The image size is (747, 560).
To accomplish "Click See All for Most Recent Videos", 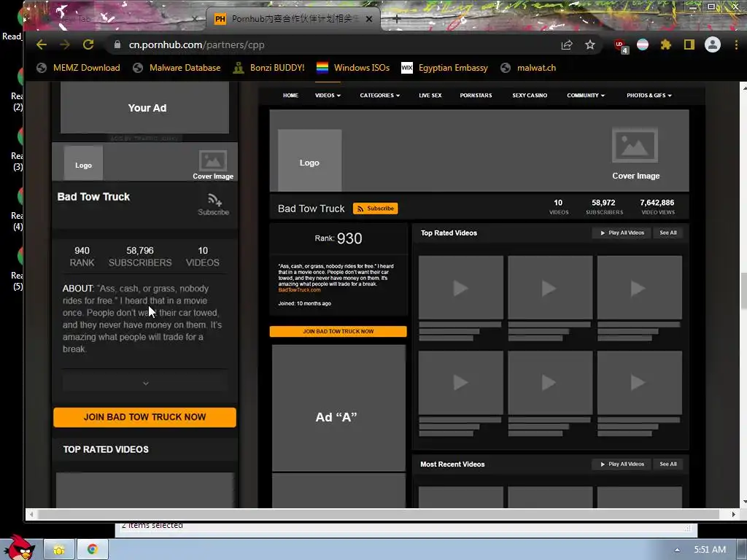I will pos(668,464).
